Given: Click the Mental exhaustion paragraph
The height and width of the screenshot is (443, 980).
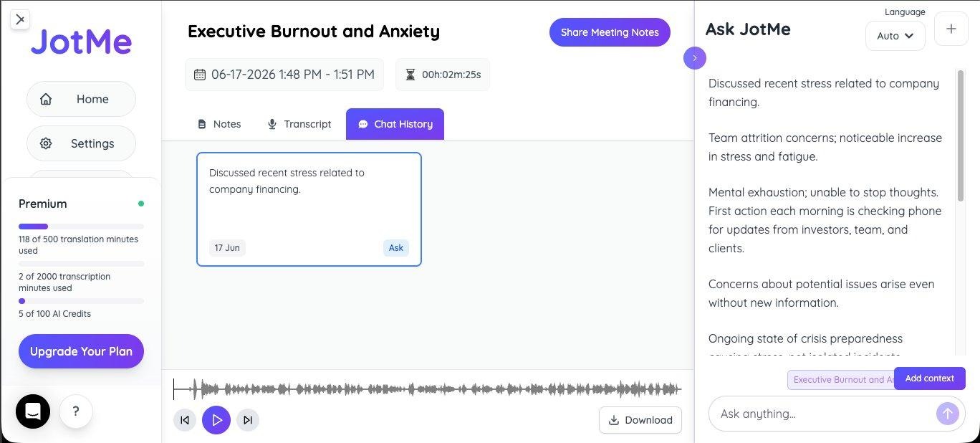Looking at the screenshot, I should [x=825, y=220].
